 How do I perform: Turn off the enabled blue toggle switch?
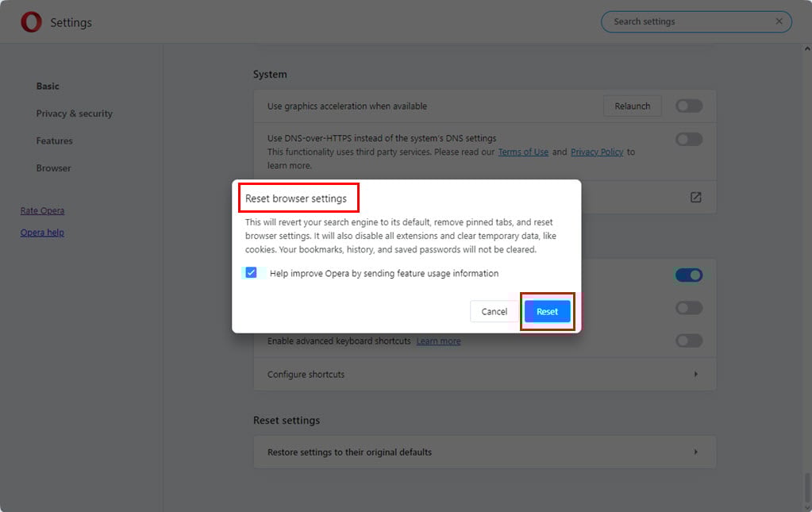[x=689, y=275]
